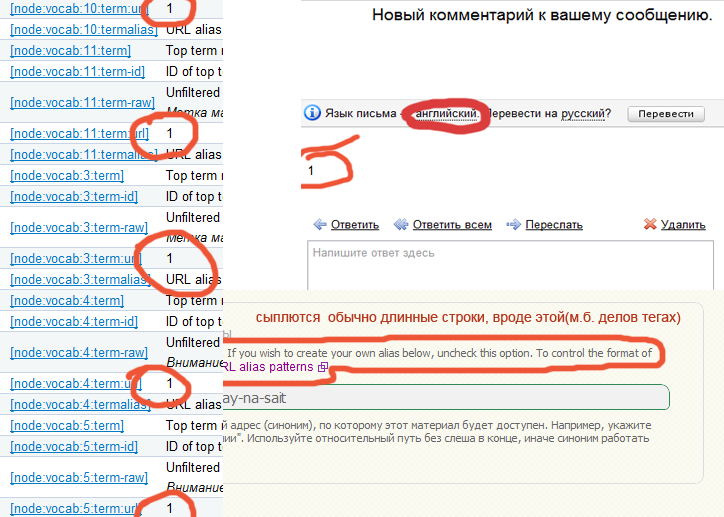
Task: Click token [node:vocab:3:termalias]
Action: coord(80,280)
